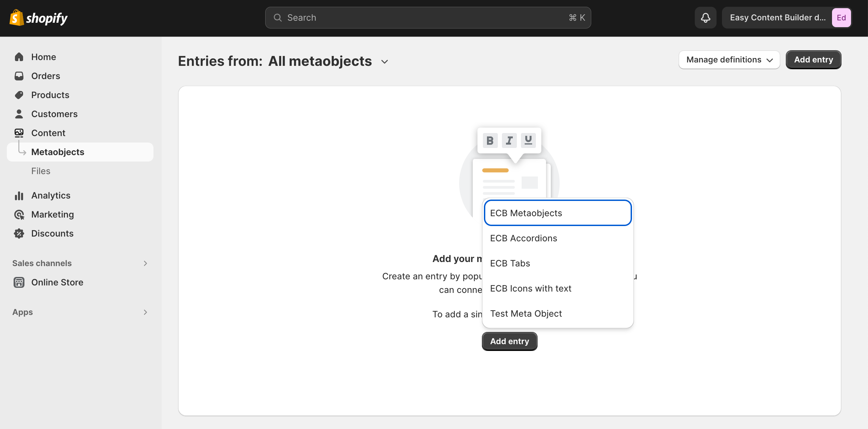Click the Content image icon
Viewport: 868px width, 429px height.
[x=19, y=133]
